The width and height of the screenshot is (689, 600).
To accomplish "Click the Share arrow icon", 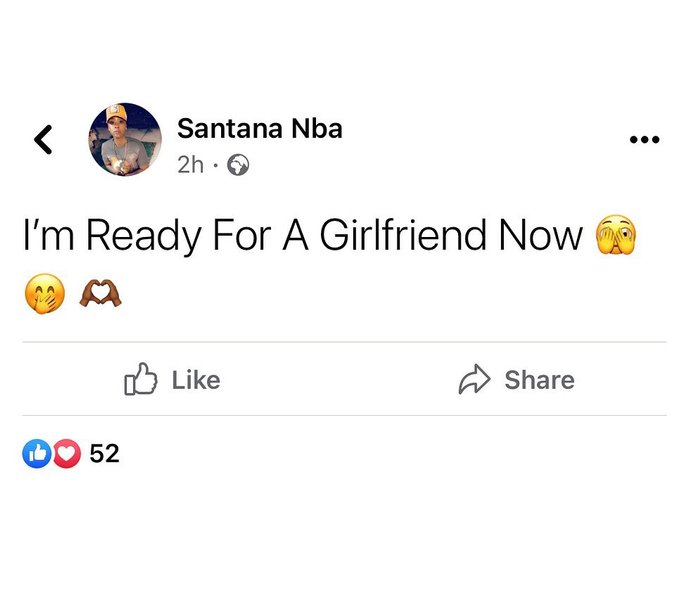I will (x=473, y=380).
